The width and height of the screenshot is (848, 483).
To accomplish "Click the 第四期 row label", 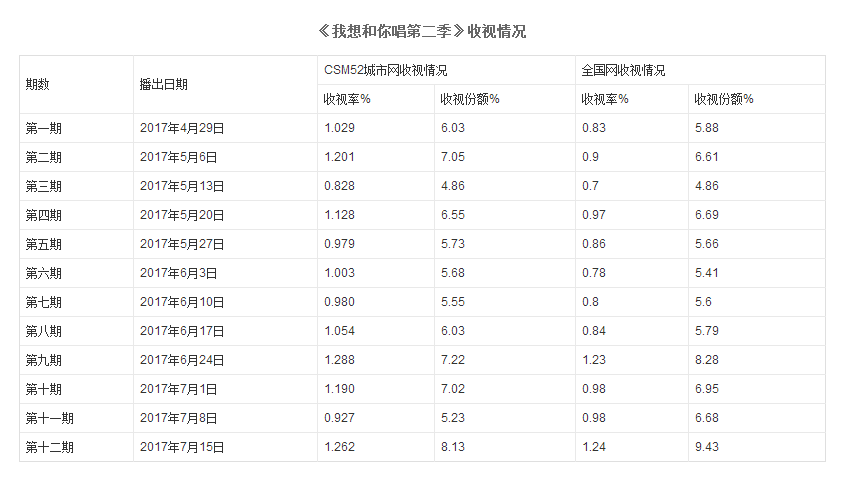I will pos(44,215).
